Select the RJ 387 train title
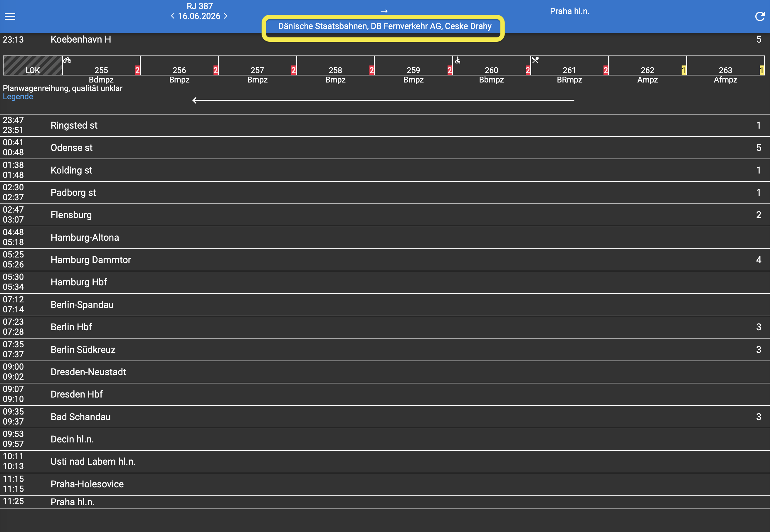Screen dimensions: 770x532 pyautogui.click(x=199, y=6)
